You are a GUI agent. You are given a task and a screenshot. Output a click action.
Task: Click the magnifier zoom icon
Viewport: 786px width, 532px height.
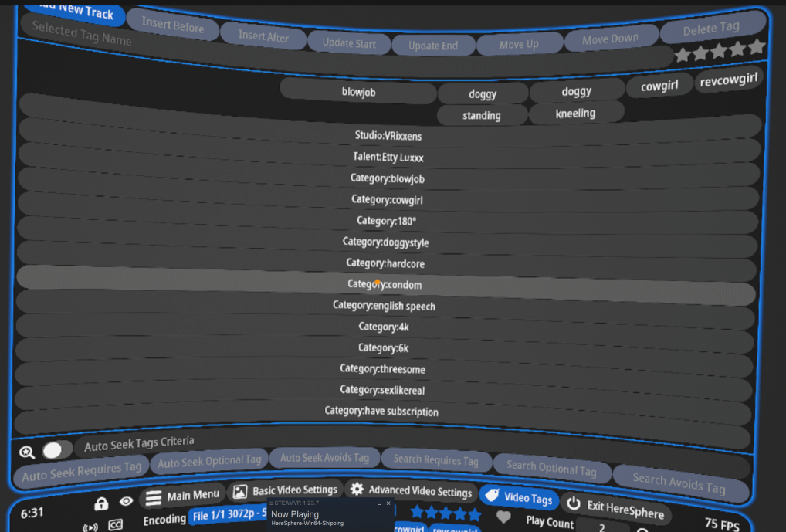click(27, 452)
